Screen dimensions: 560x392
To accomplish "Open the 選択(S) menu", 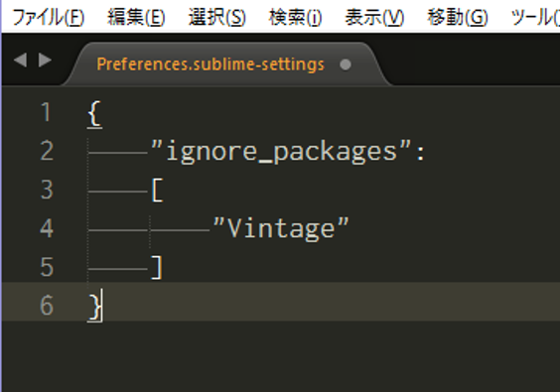I will click(x=217, y=17).
